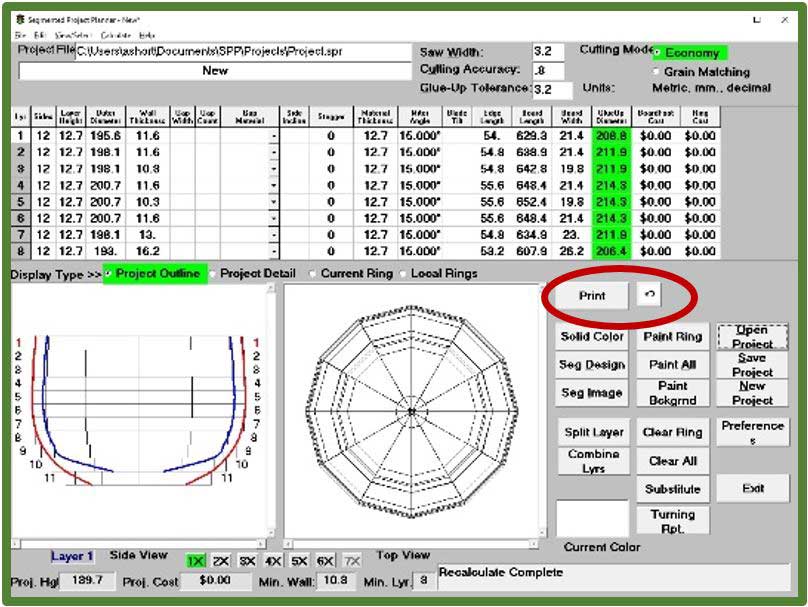Click the Seg Image button
The width and height of the screenshot is (808, 607).
(x=592, y=393)
